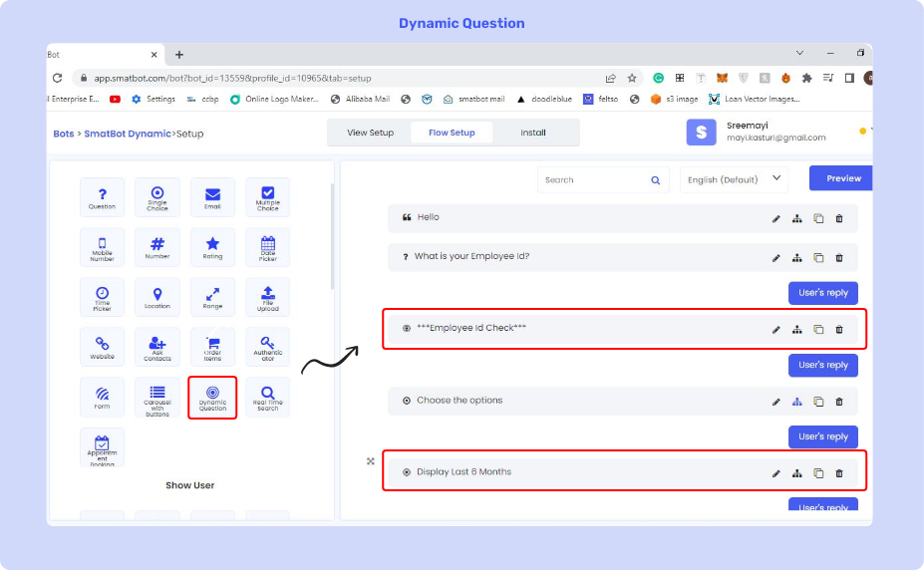Add a Single Choice question block

click(x=157, y=197)
